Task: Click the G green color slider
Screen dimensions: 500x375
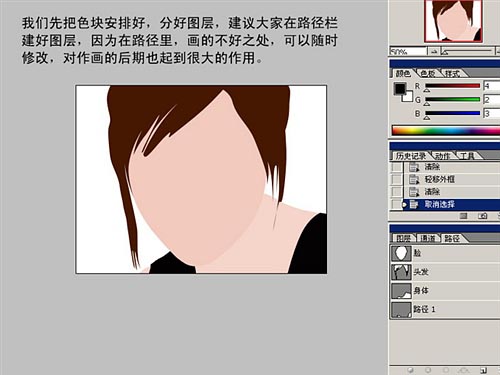Action: (452, 99)
